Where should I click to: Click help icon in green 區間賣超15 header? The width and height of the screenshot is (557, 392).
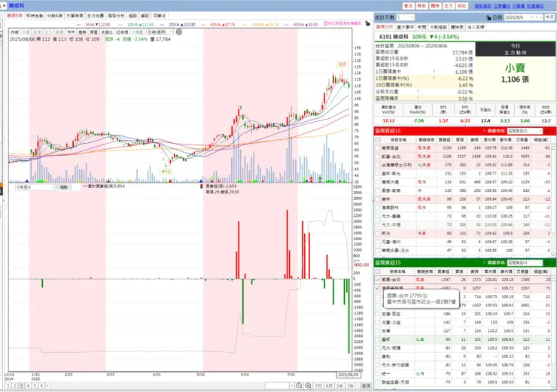click(483, 263)
